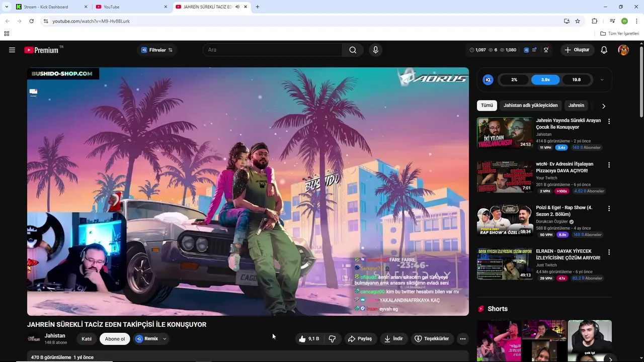
Task: Open the notifications bell
Action: (604, 50)
